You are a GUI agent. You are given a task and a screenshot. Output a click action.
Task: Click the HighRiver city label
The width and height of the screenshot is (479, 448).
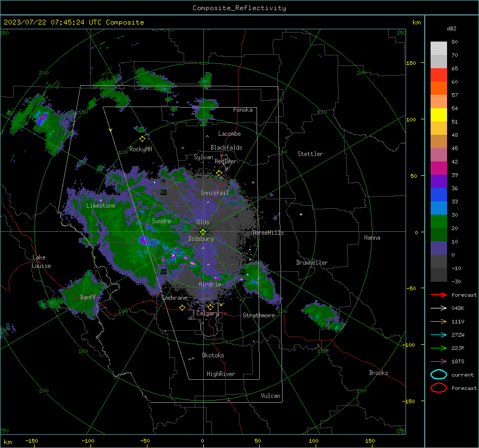tap(221, 374)
